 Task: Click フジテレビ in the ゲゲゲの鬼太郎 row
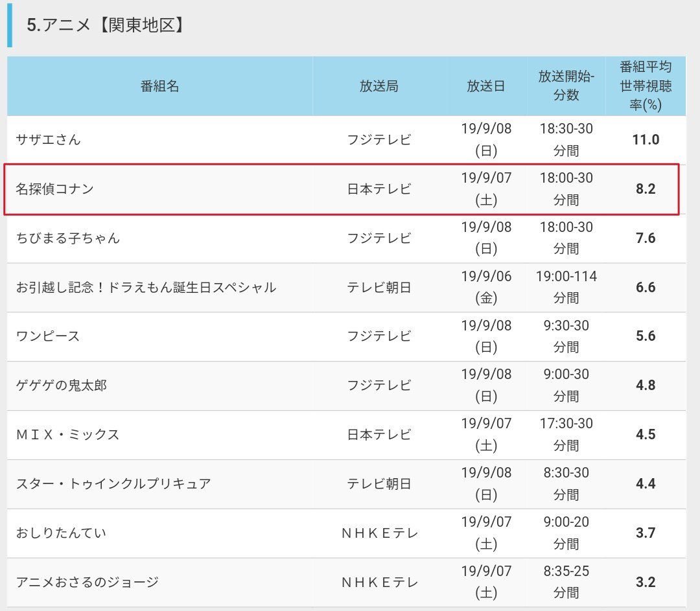pyautogui.click(x=379, y=385)
